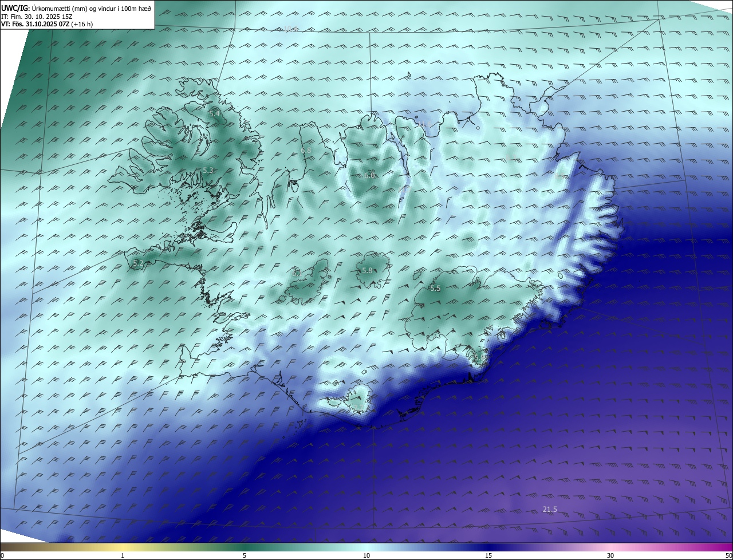Click the 5.4 value label on the map
Screen dimensions: 733x560
[x=214, y=114]
